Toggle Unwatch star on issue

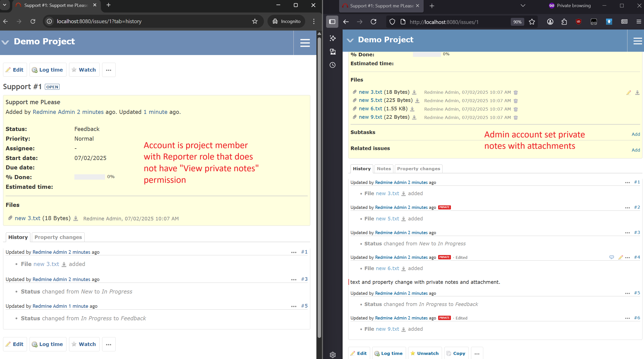(x=424, y=353)
